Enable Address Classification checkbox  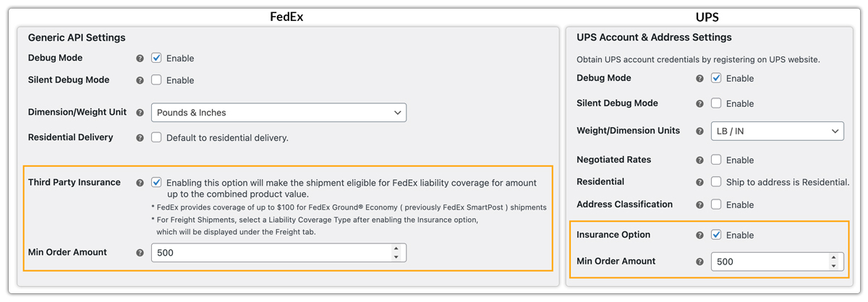(x=716, y=204)
